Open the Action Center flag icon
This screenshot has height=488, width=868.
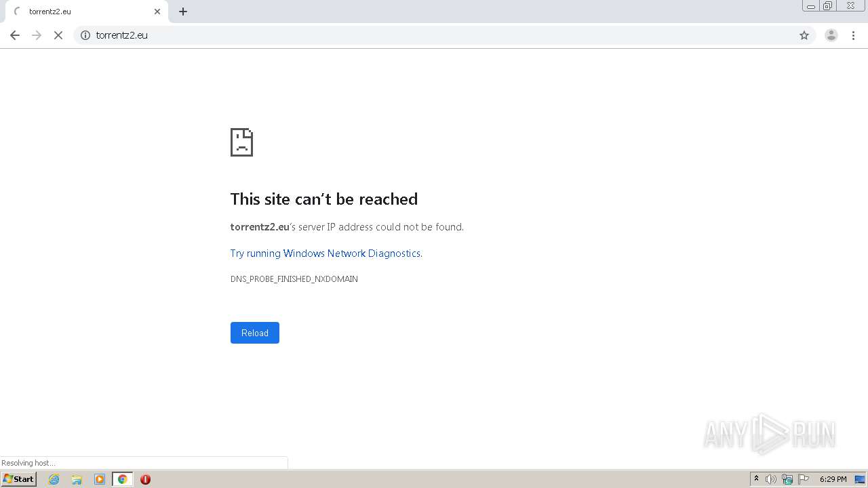[804, 479]
